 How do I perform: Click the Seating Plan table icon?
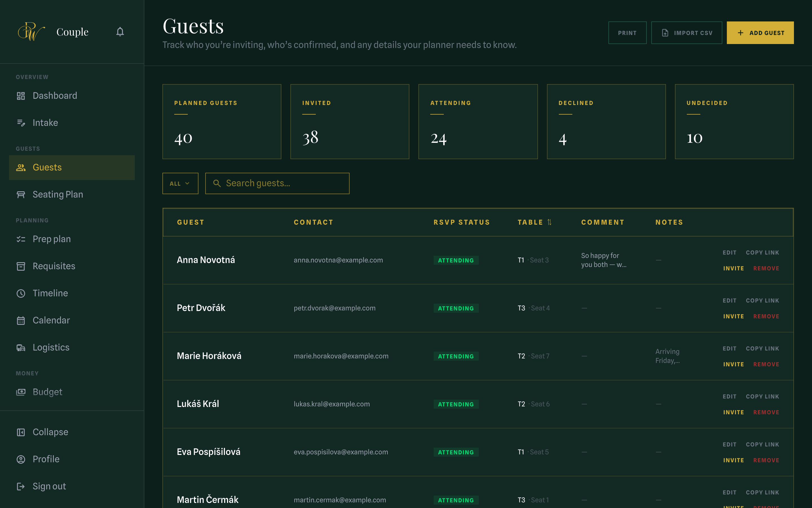21,194
